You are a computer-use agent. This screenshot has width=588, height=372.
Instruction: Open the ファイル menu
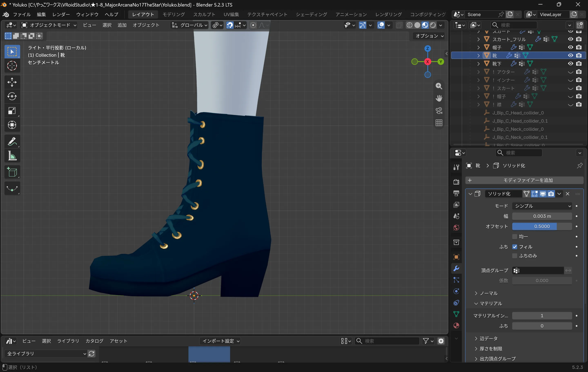click(x=22, y=14)
